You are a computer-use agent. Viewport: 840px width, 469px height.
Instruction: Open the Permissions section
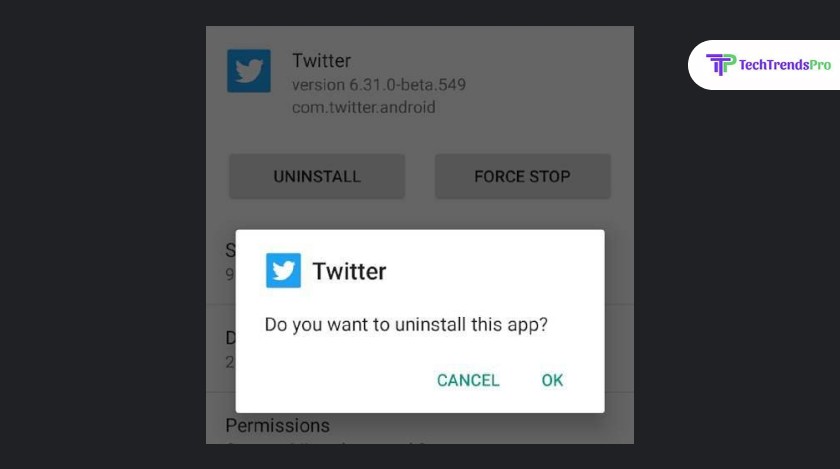[x=278, y=425]
